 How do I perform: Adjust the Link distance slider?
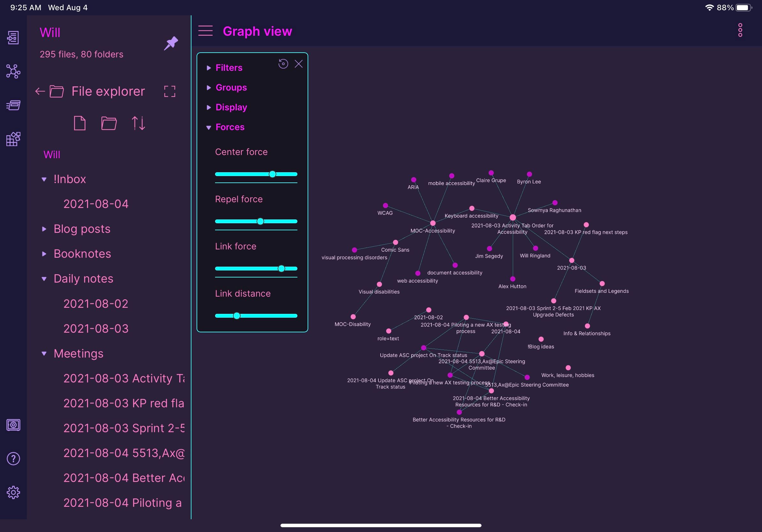click(x=236, y=316)
